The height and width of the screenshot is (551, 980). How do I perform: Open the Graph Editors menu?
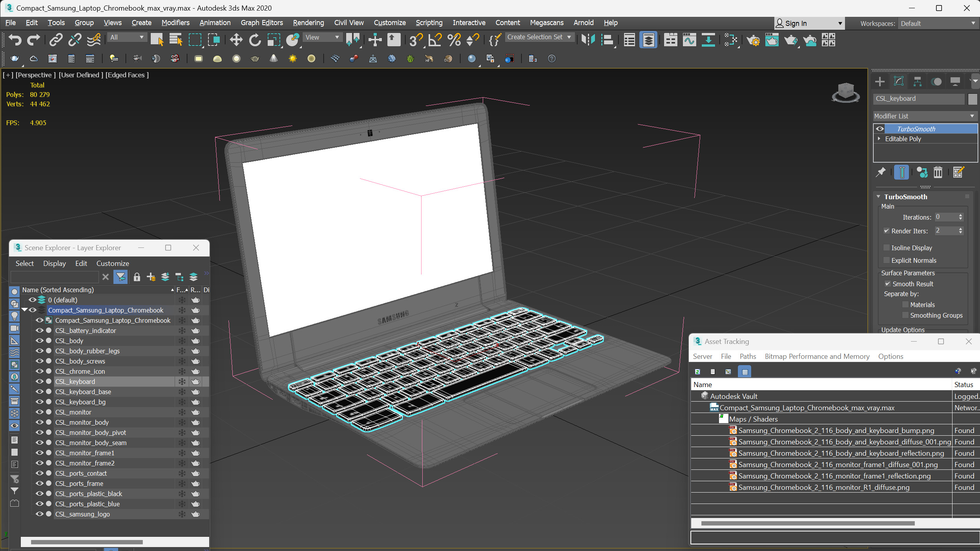pos(262,23)
